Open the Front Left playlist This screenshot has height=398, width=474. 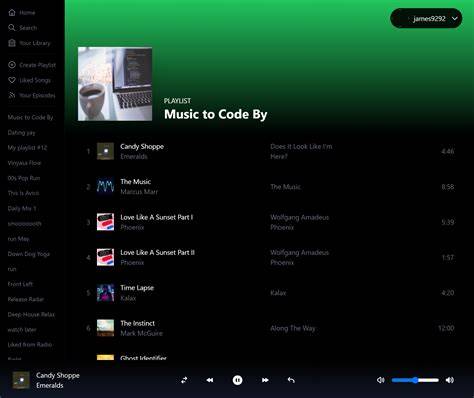tap(20, 284)
